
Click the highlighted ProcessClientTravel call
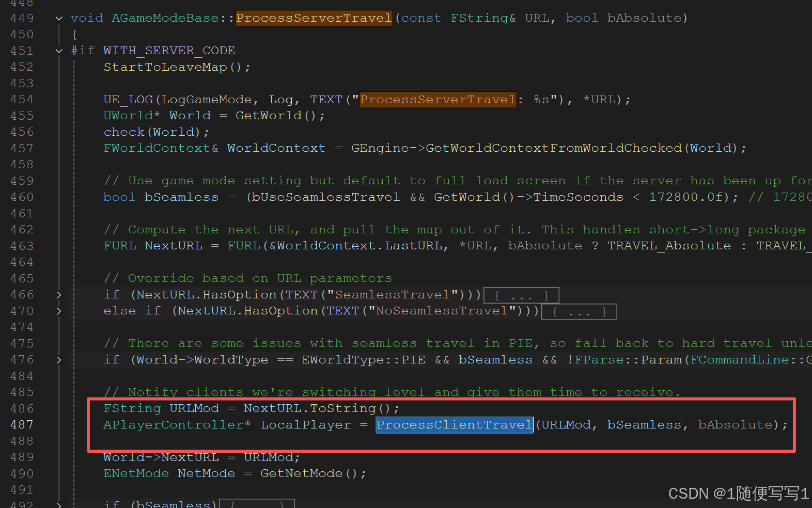(455, 425)
